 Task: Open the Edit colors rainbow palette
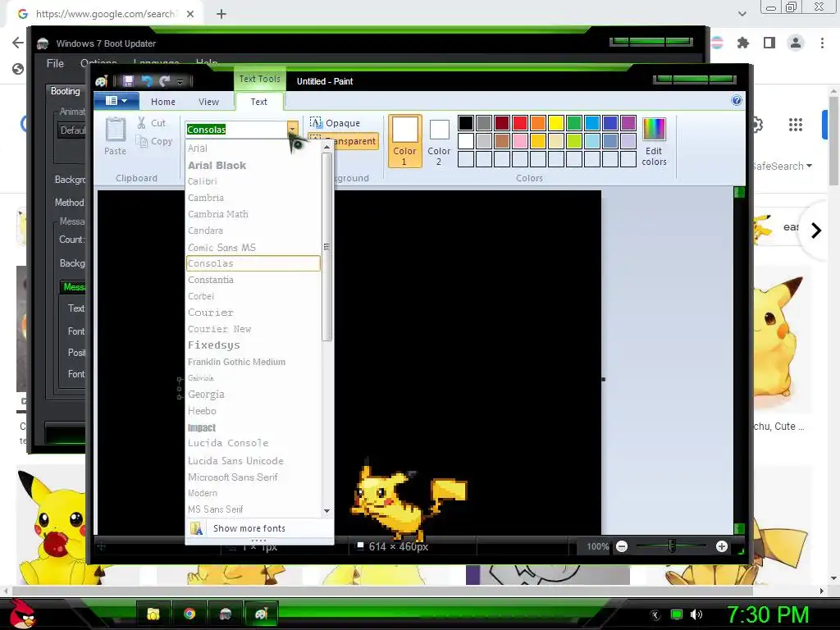[654, 129]
